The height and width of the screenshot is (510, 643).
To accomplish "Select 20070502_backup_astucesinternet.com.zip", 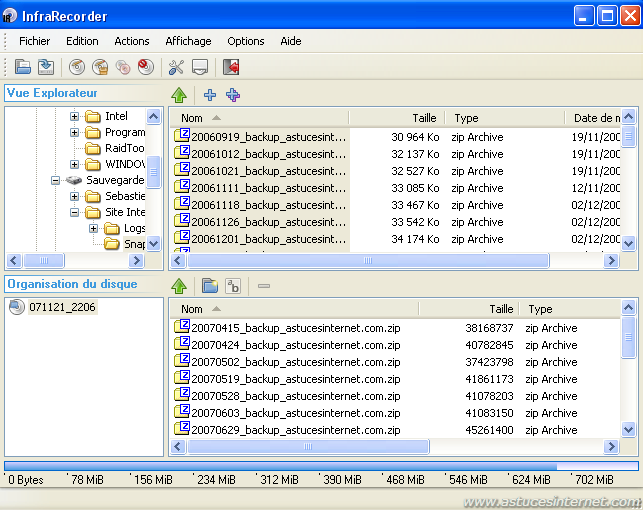I will tap(287, 362).
